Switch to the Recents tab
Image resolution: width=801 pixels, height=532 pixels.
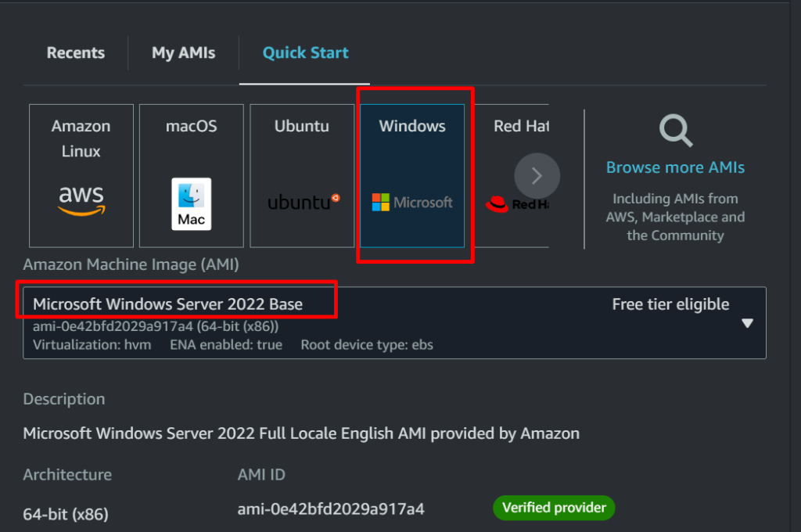pyautogui.click(x=75, y=52)
